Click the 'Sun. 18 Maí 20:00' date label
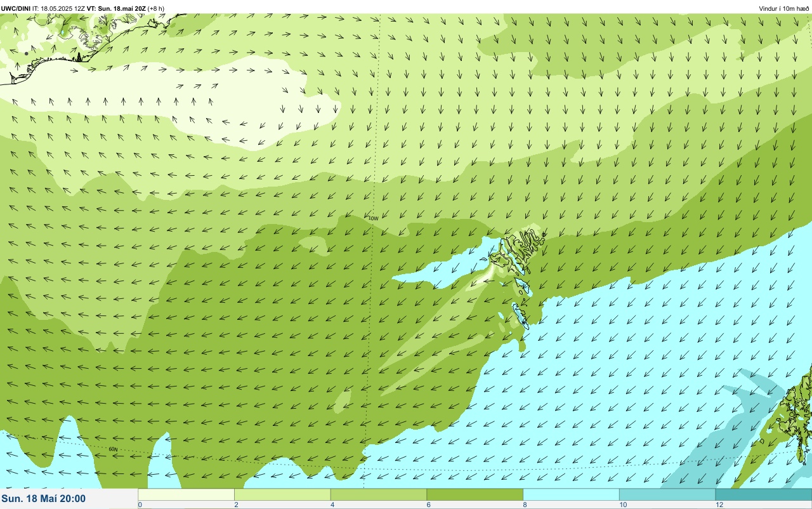The height and width of the screenshot is (509, 812). (44, 499)
